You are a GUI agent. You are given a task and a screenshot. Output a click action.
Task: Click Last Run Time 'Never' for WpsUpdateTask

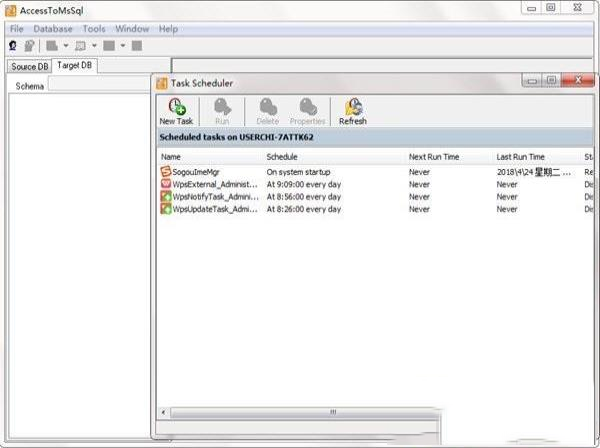point(507,209)
